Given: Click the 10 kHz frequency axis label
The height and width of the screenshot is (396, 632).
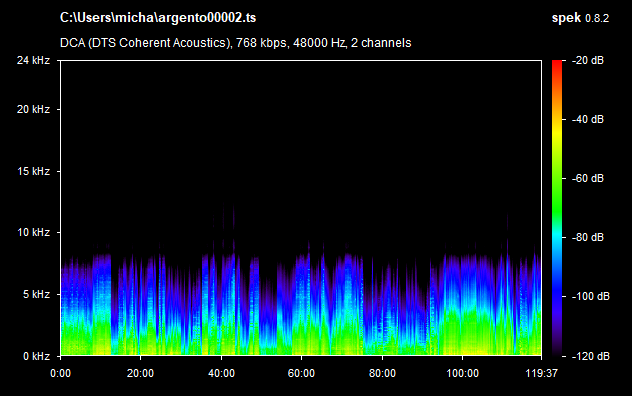Looking at the screenshot, I should point(33,233).
